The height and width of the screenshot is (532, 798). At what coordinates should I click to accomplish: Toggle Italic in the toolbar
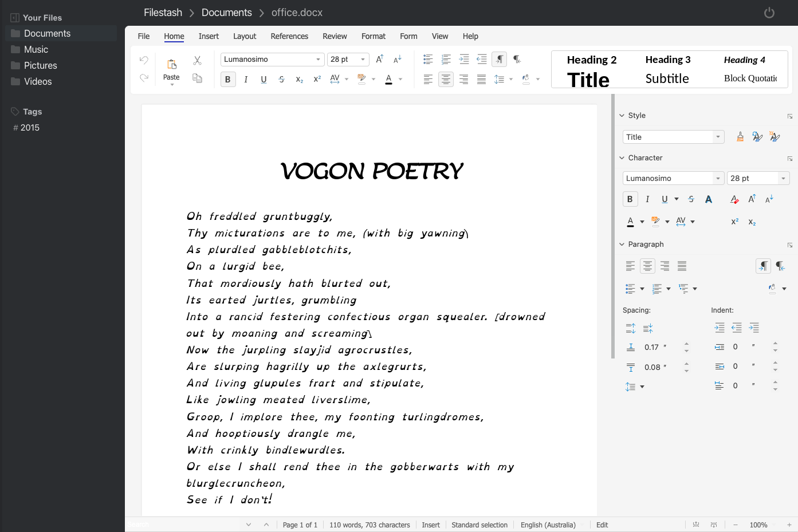(246, 80)
